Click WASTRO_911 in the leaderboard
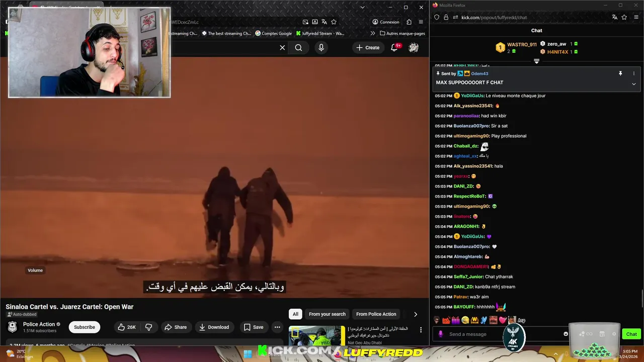644x362 pixels. [x=522, y=45]
